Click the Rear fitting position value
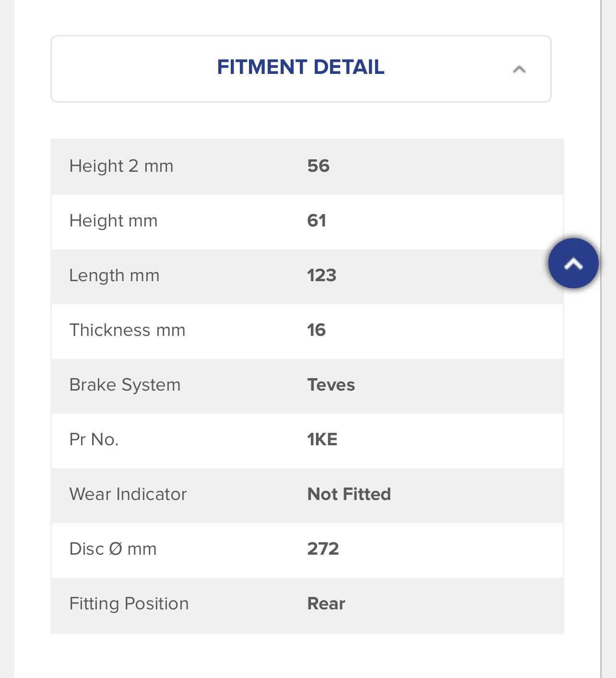 (326, 604)
